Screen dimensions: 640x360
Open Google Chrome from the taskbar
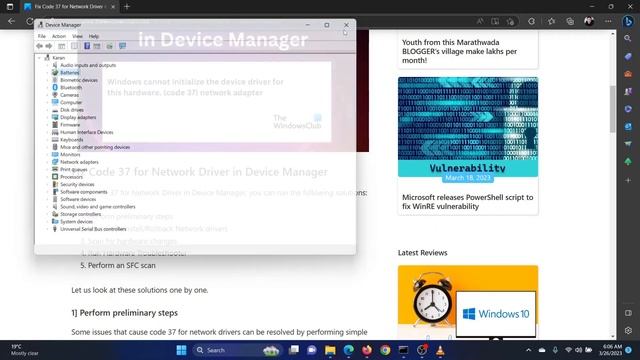[385, 350]
